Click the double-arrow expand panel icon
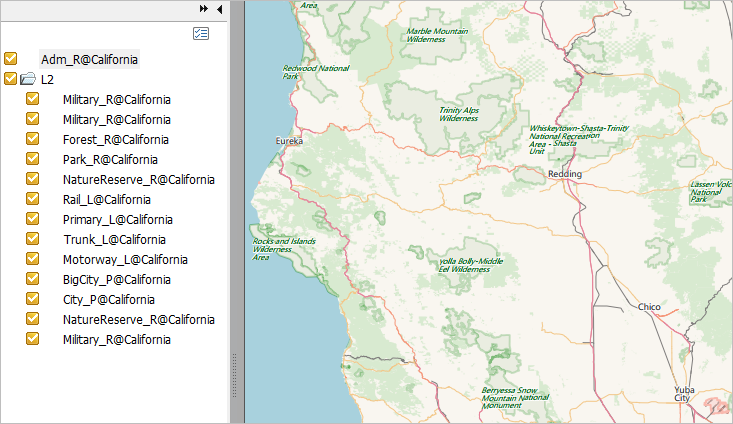Screen dimensions: 733x424 [x=204, y=8]
